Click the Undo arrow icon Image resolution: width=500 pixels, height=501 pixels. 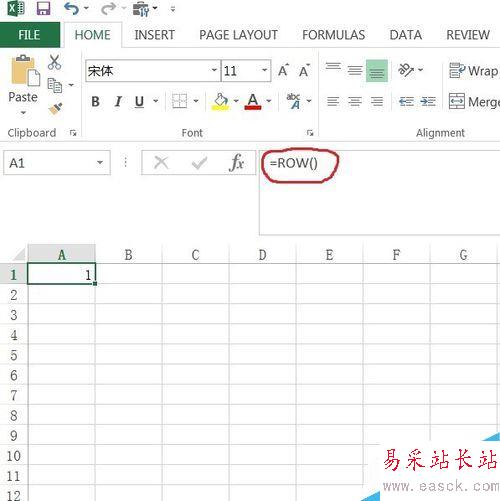(x=71, y=9)
